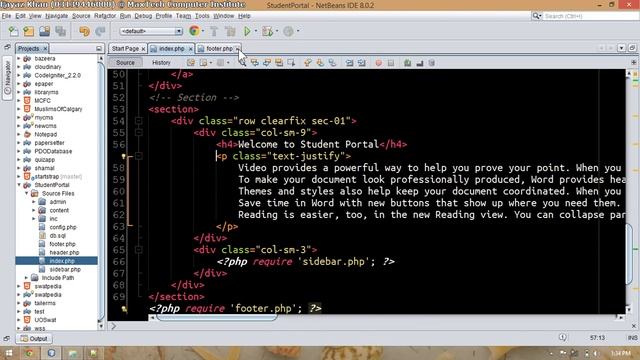The image size is (640, 360).
Task: Collapse the code fold at line 65
Action: tap(139, 249)
